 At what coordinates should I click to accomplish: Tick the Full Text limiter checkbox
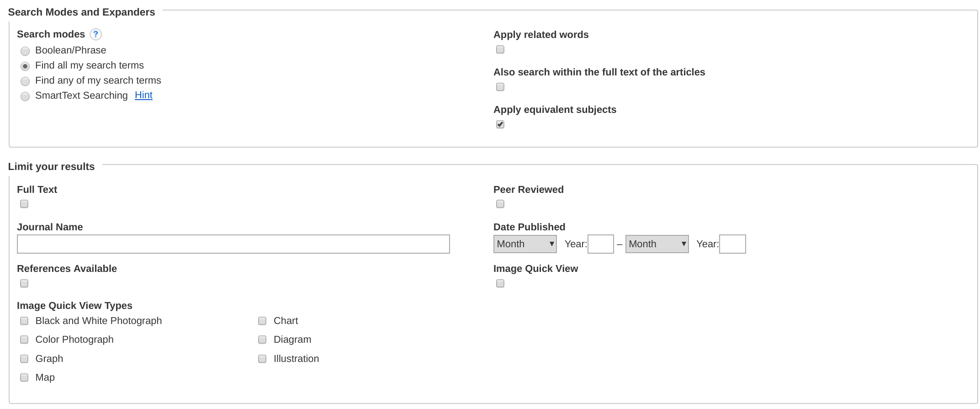(24, 204)
